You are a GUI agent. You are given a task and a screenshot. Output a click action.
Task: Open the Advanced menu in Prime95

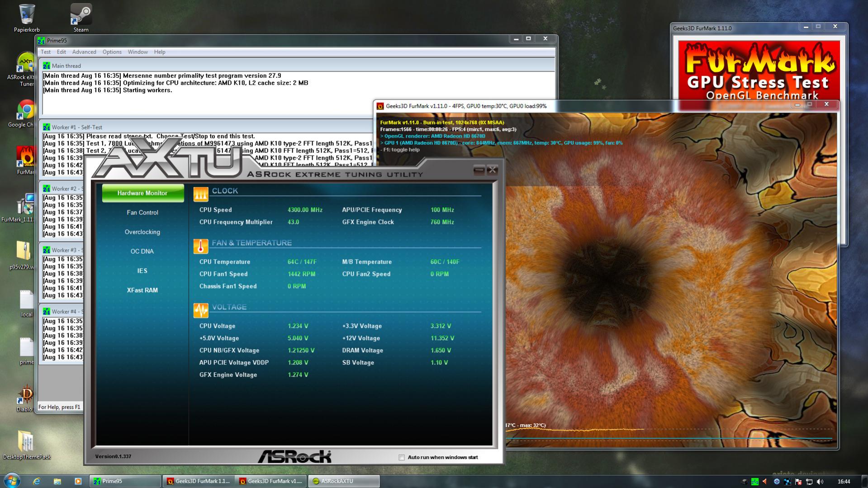(84, 52)
